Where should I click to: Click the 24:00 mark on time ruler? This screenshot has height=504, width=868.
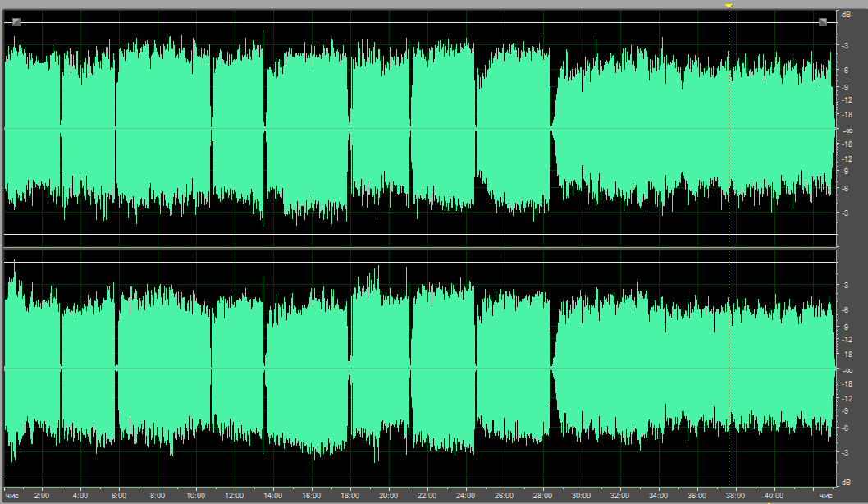coord(465,496)
